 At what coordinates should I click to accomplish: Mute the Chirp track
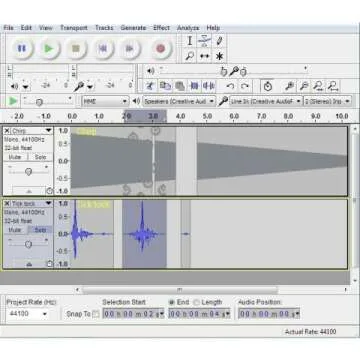(15, 157)
